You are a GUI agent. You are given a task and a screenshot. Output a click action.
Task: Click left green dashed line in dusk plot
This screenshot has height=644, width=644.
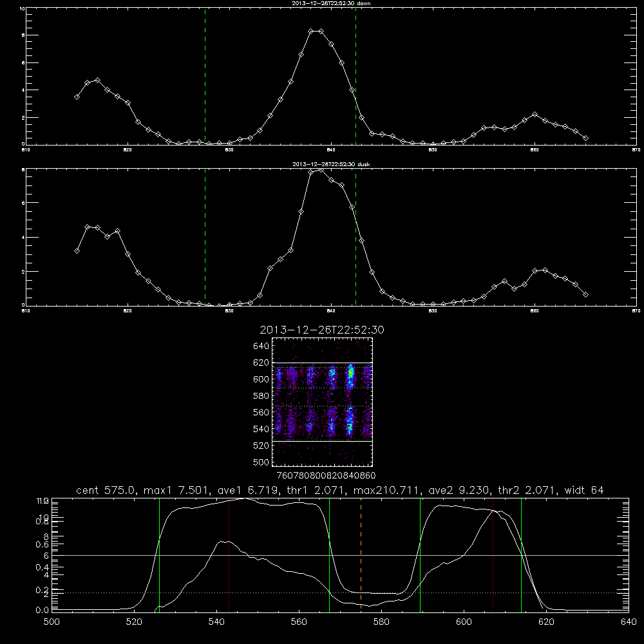point(205,237)
